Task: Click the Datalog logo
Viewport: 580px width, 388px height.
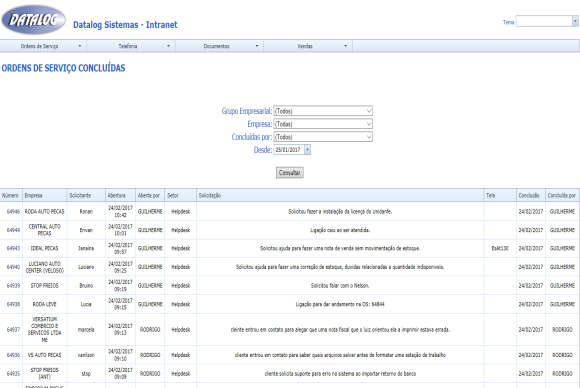Action: (34, 20)
